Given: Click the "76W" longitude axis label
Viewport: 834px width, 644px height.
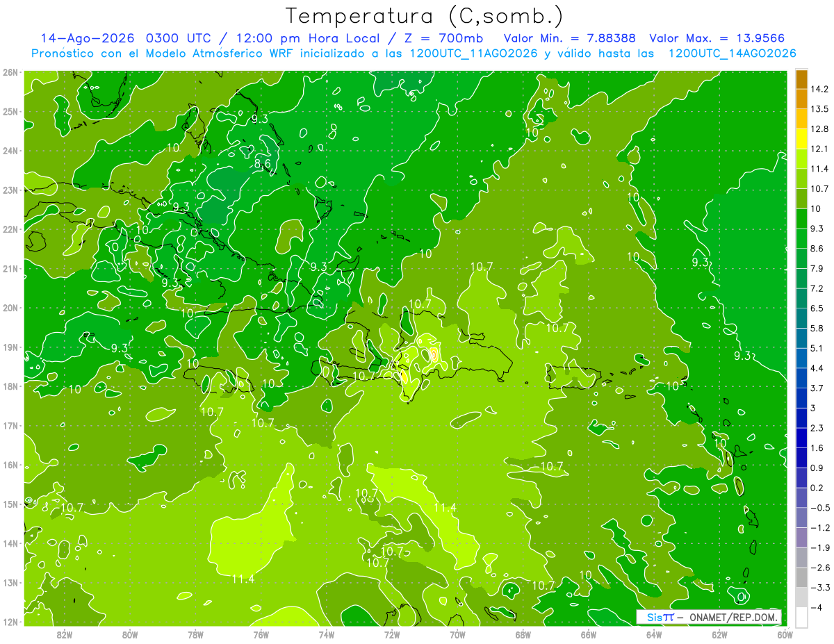Looking at the screenshot, I should [x=261, y=634].
